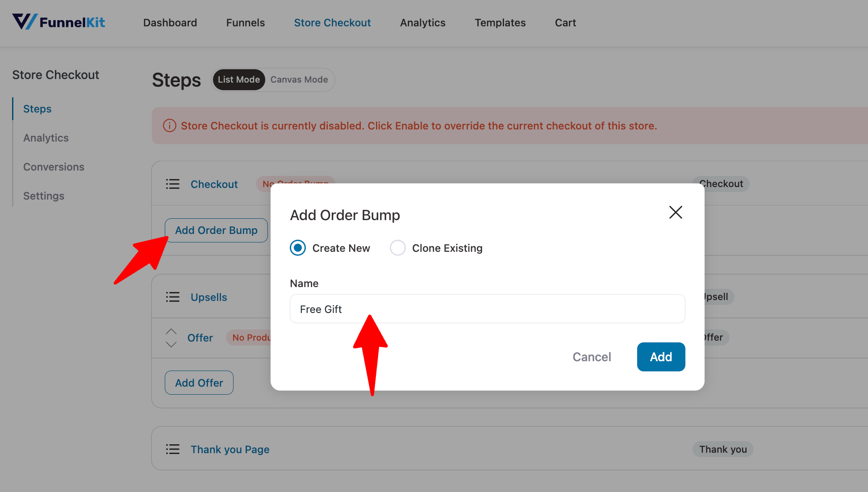Open the Dashboard menu
The image size is (868, 492).
pos(170,23)
